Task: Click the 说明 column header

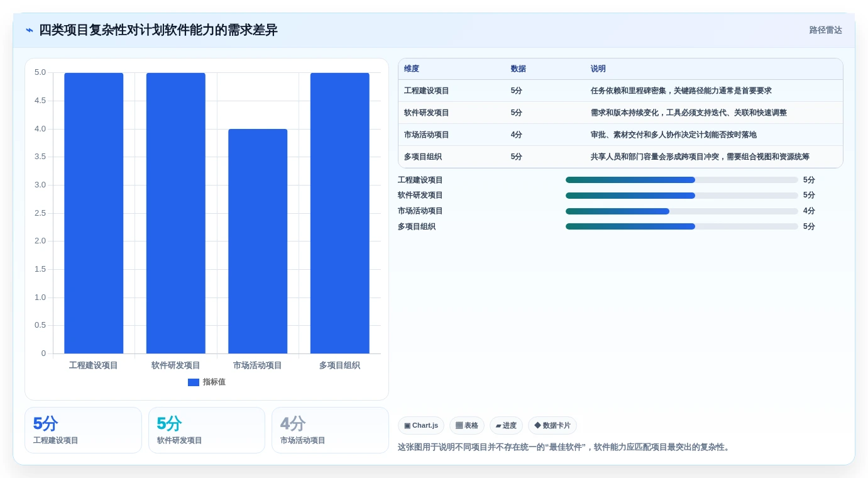Action: [598, 69]
